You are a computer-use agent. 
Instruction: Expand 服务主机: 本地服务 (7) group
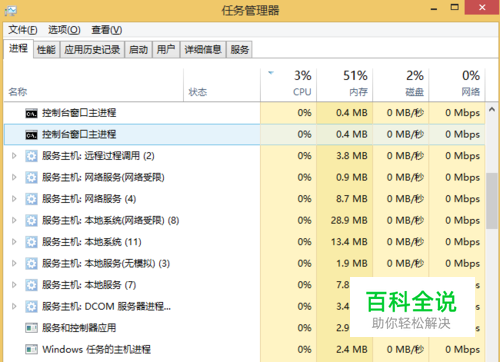(x=14, y=285)
